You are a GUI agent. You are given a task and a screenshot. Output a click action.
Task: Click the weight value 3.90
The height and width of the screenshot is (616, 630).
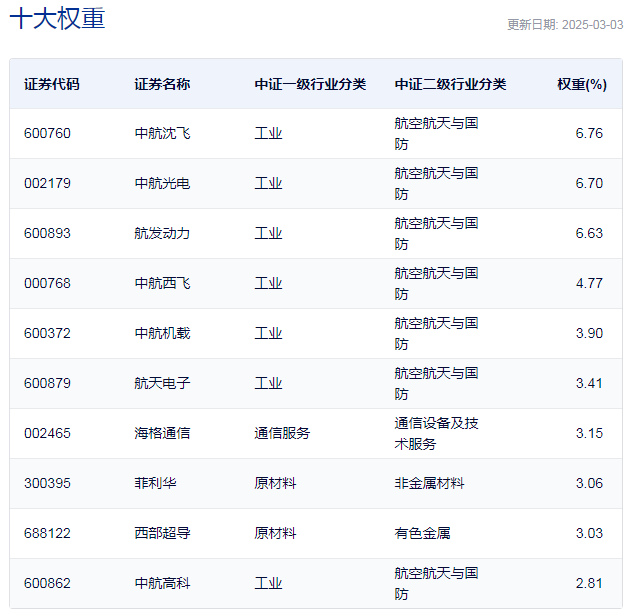pos(589,334)
